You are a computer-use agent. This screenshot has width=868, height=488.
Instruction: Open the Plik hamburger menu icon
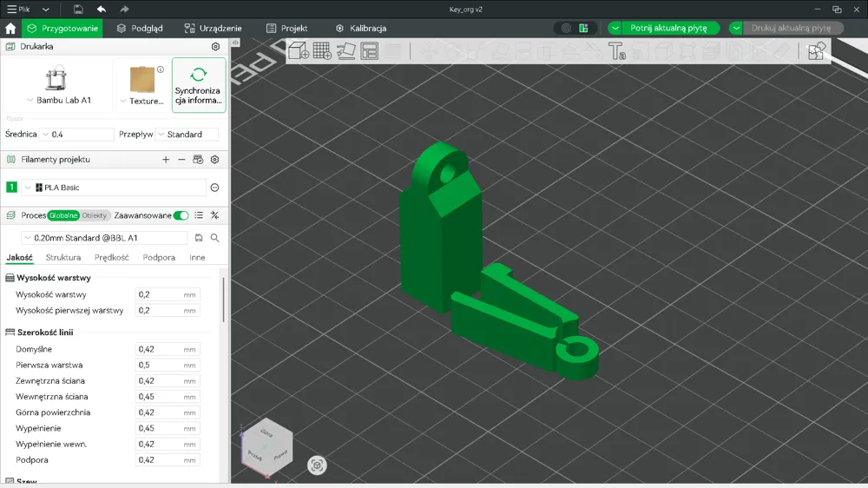(11, 10)
